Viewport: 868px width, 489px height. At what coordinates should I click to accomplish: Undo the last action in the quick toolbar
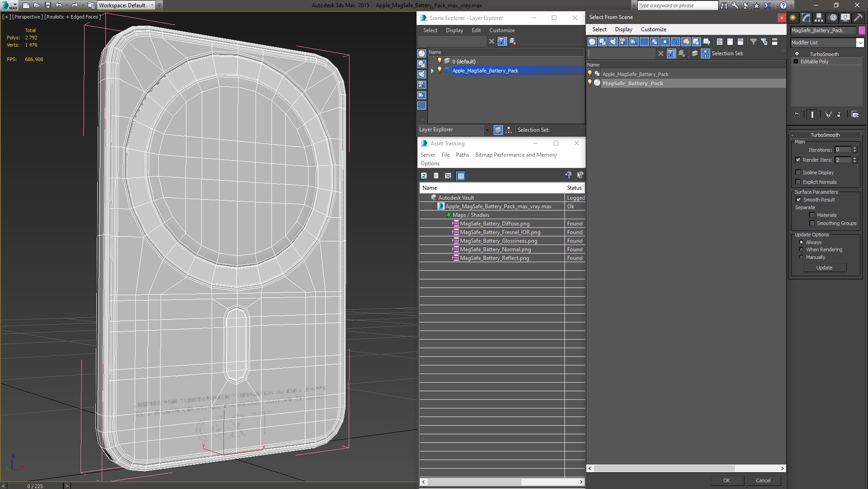point(58,5)
